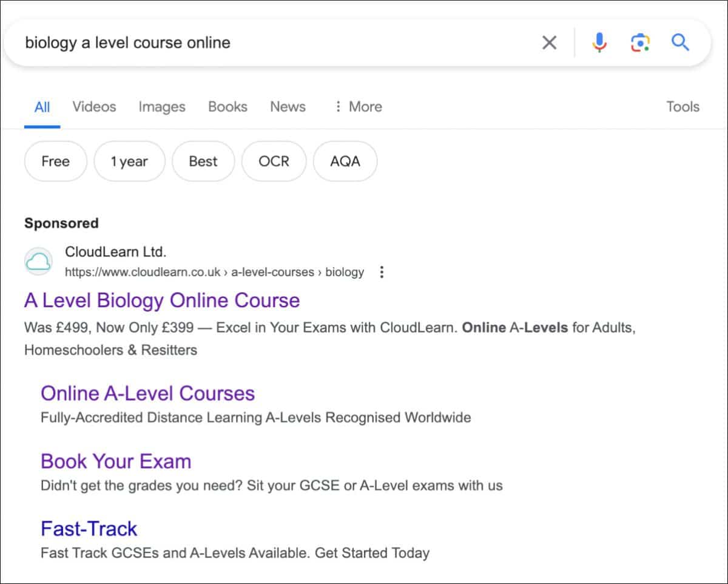Viewport: 728px width, 584px height.
Task: Expand the More search categories menu
Action: click(x=358, y=107)
